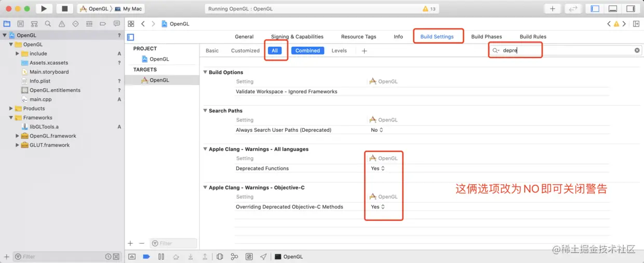Expand the include folder
The width and height of the screenshot is (644, 263).
[x=17, y=53]
